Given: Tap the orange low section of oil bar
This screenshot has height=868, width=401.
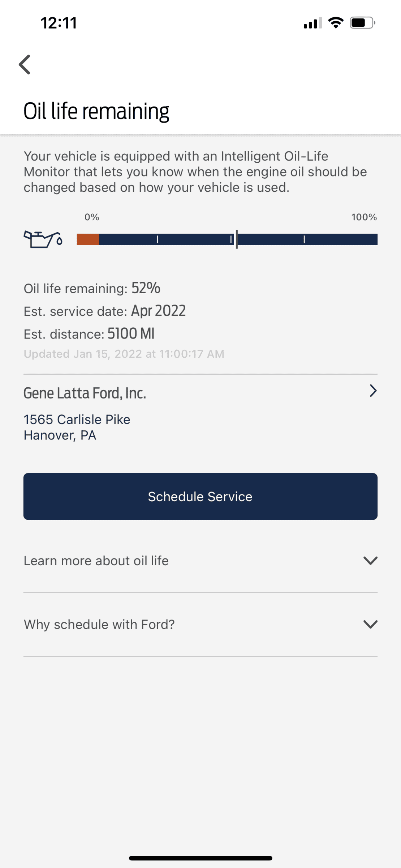Looking at the screenshot, I should point(88,239).
